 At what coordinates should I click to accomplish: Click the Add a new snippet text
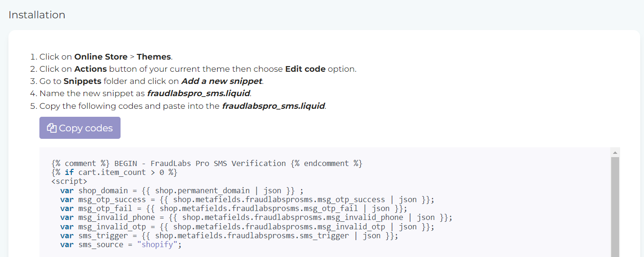[x=222, y=81]
